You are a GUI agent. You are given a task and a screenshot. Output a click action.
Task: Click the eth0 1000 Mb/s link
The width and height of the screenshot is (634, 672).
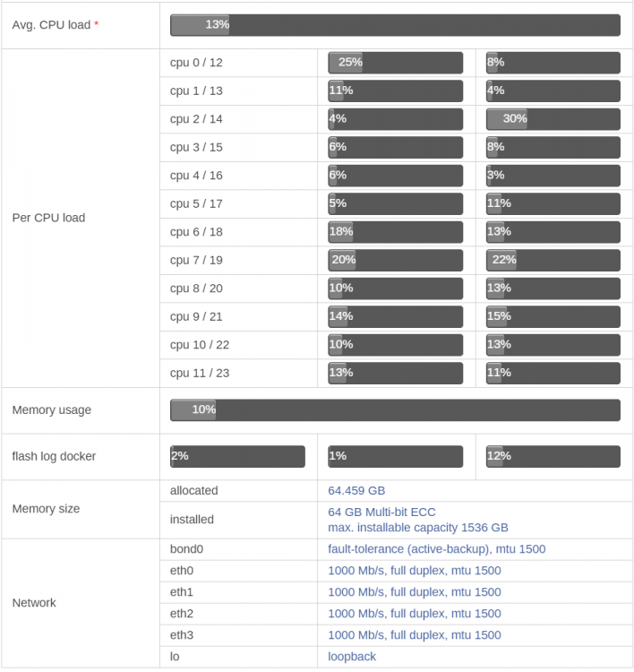pyautogui.click(x=415, y=571)
